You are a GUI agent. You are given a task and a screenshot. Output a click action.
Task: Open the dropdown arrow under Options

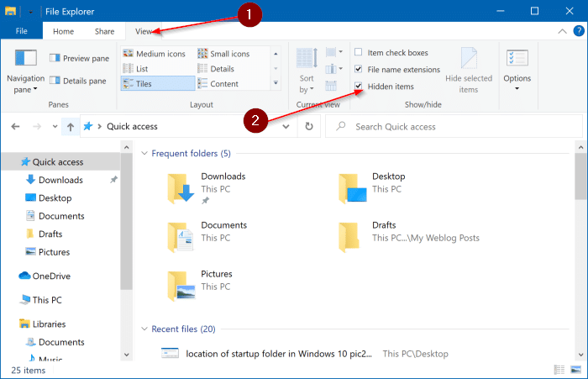(517, 88)
